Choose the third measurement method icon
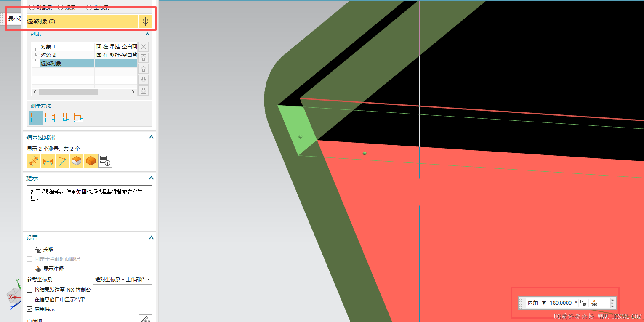Screen dimensions: 644x322 (64, 118)
